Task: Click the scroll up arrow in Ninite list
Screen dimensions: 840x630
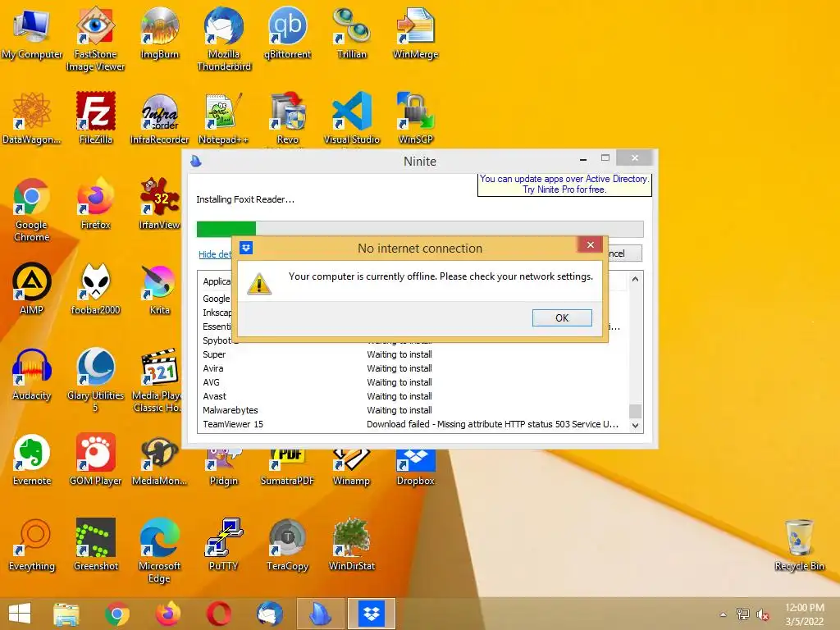Action: (x=636, y=279)
